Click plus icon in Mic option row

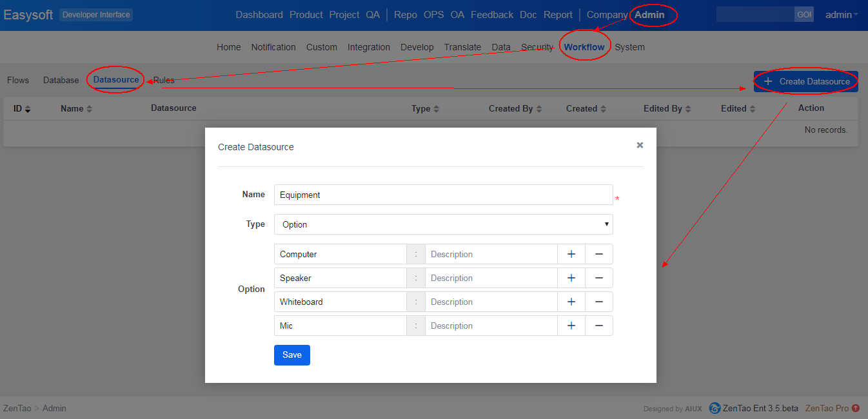coord(571,326)
